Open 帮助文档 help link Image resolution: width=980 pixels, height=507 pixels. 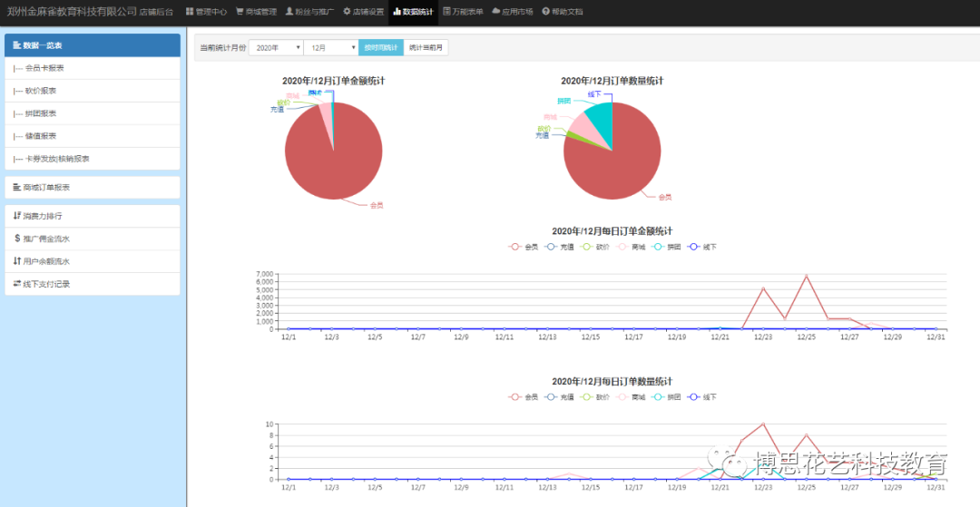coord(563,12)
